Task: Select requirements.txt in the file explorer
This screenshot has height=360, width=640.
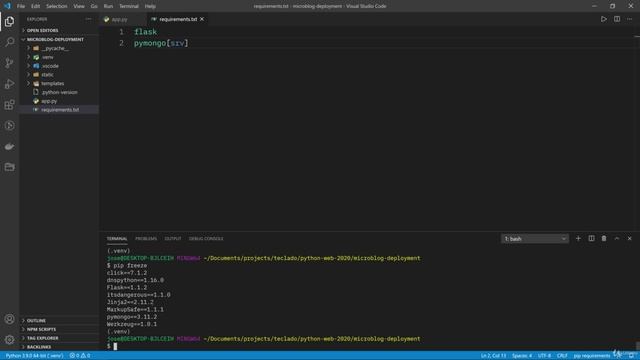Action: (59, 110)
